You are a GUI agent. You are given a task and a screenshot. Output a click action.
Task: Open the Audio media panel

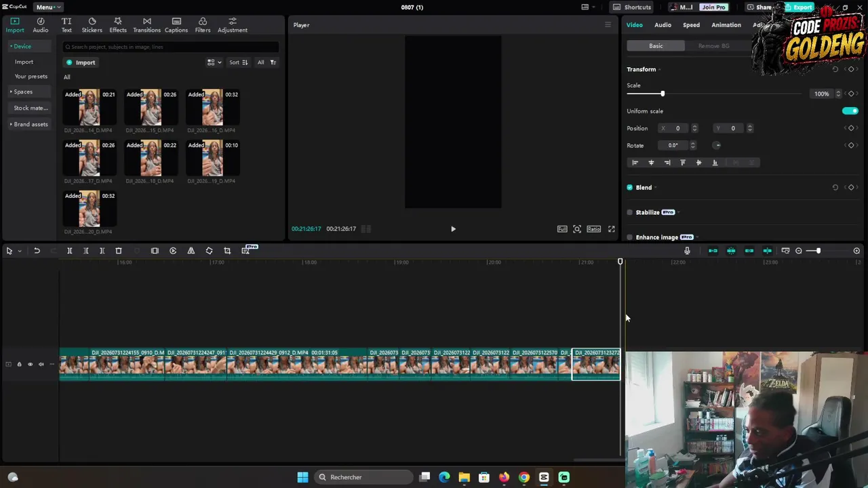tap(41, 25)
